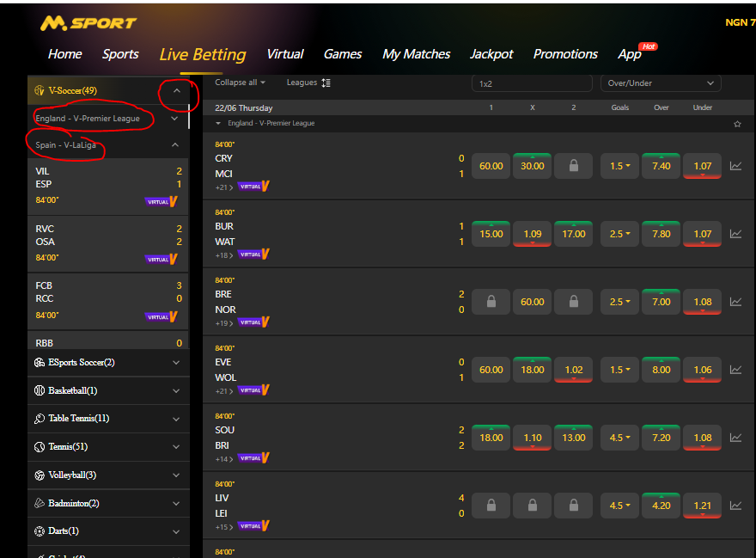
Task: Click the favorite star for V-Premier League
Action: point(737,124)
